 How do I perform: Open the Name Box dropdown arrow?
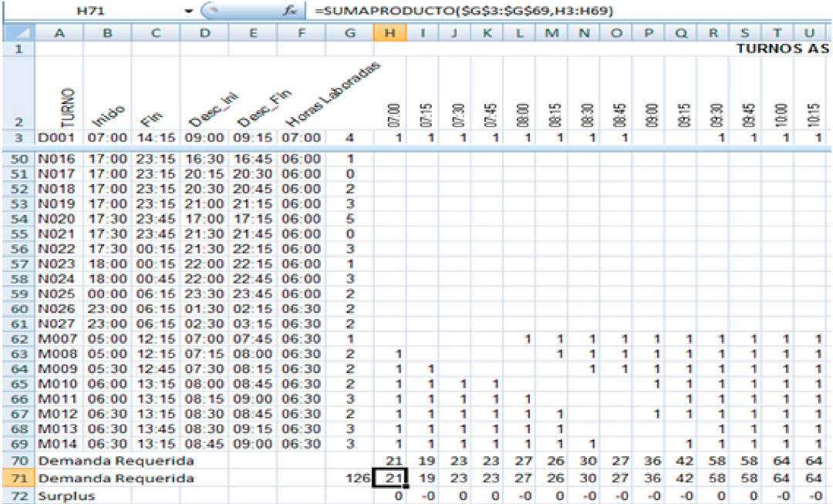189,12
